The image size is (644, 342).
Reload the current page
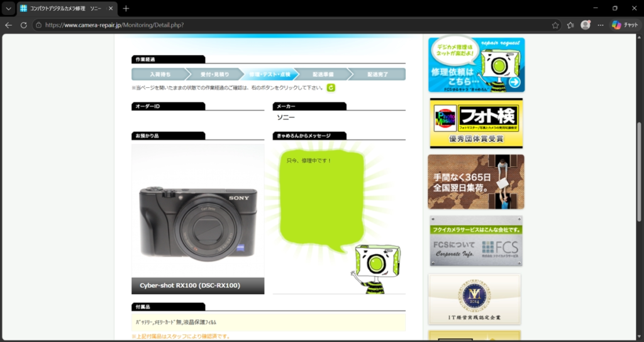(x=23, y=25)
